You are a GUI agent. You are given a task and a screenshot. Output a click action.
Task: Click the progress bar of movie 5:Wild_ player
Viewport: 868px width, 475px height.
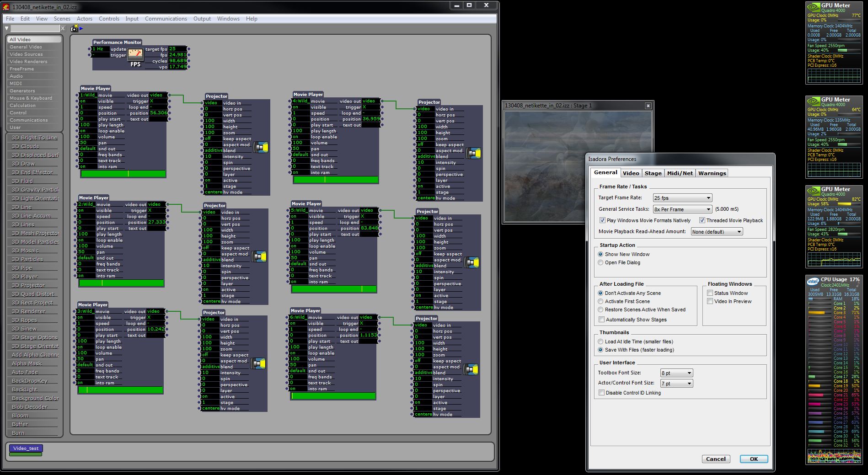[334, 289]
